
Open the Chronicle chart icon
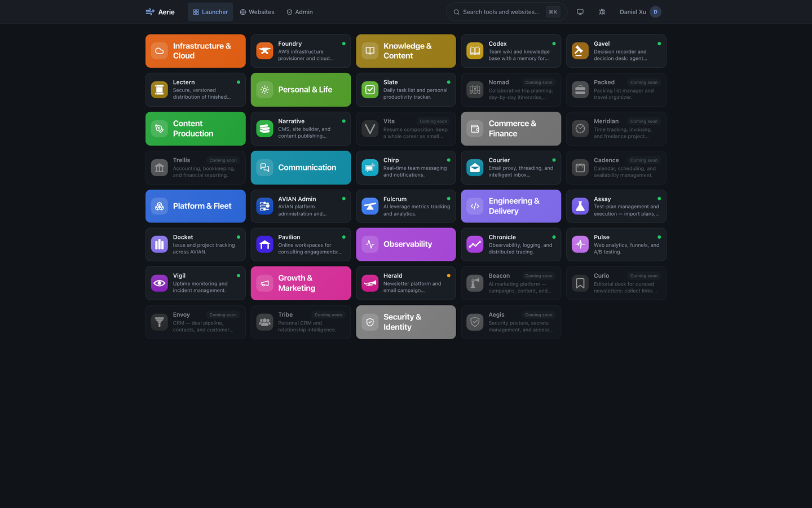(x=475, y=244)
